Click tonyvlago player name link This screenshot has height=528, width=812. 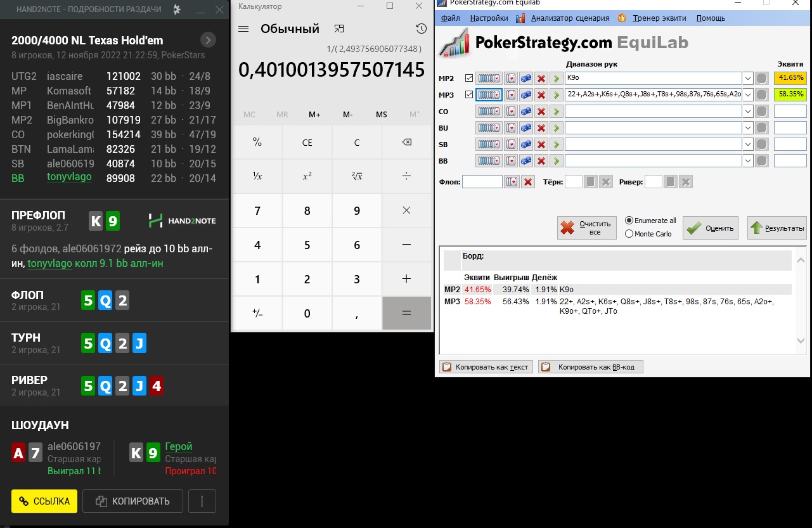click(x=69, y=178)
